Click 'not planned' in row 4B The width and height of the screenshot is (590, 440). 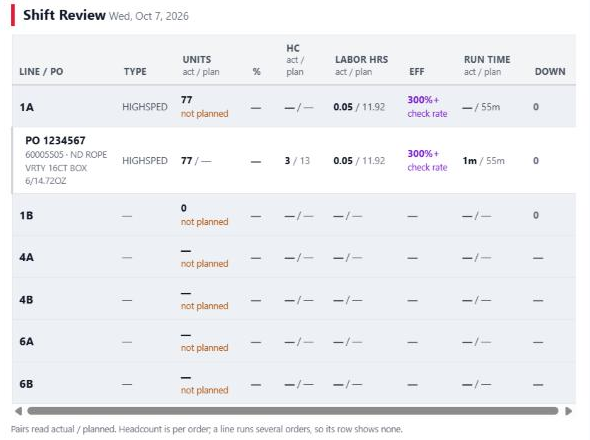pos(205,306)
